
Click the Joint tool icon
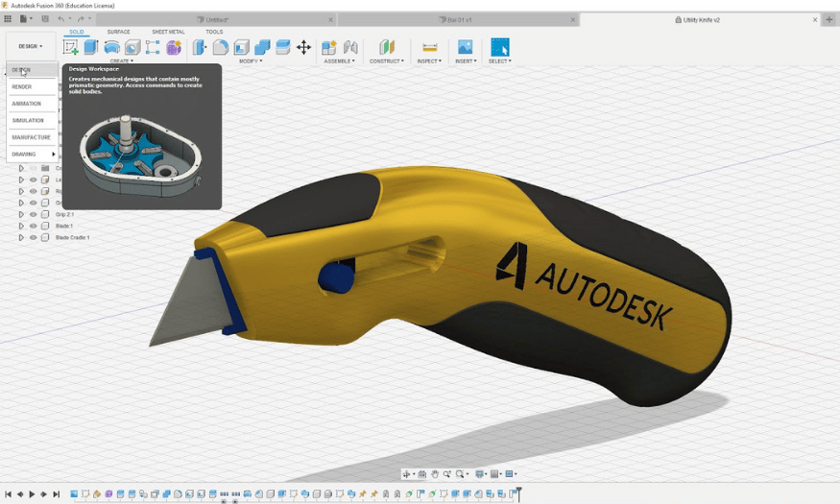click(350, 47)
